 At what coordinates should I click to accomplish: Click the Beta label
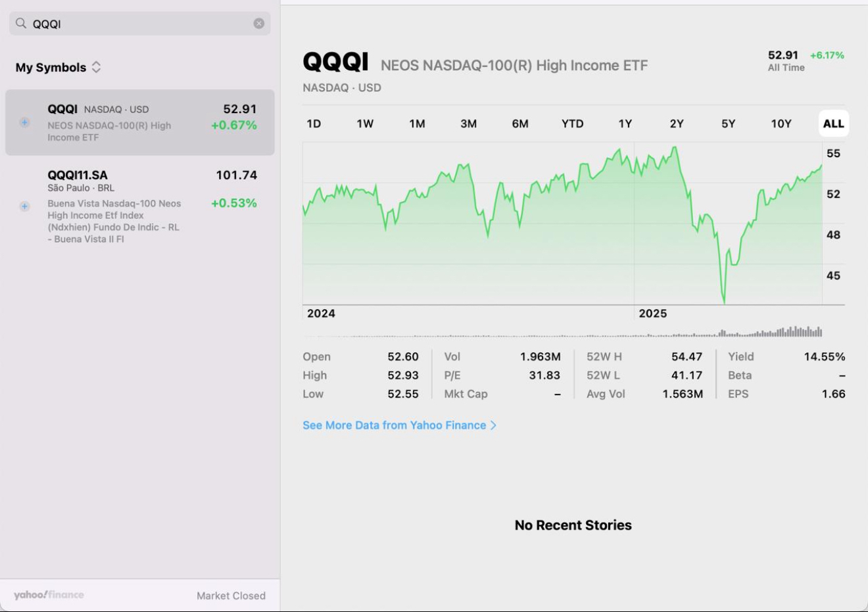pos(740,375)
